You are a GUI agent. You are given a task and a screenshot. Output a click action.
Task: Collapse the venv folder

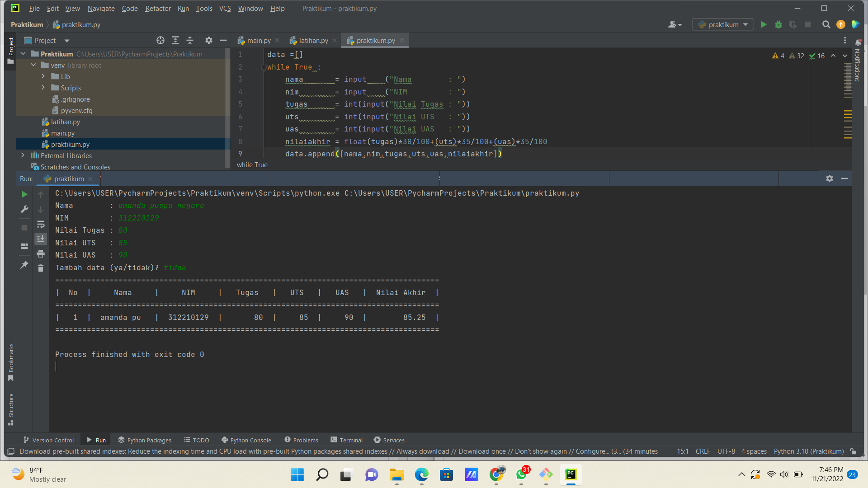33,65
